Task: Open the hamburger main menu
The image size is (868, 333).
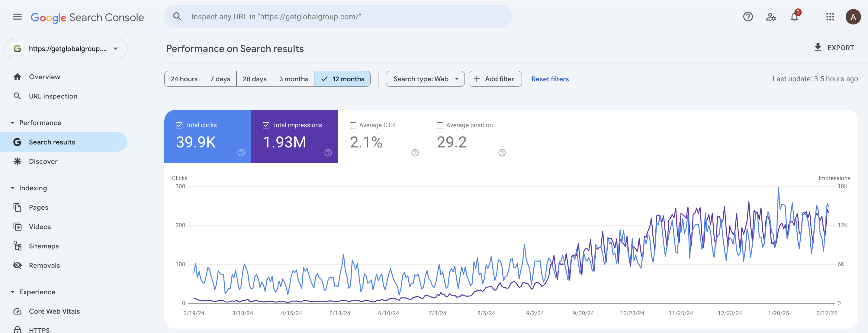Action: tap(17, 17)
